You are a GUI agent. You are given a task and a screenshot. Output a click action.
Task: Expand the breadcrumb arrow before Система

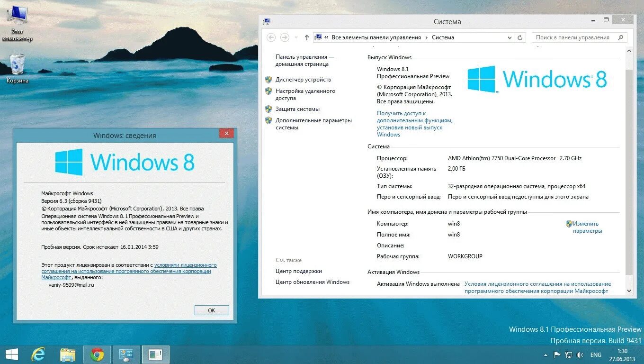click(x=426, y=37)
